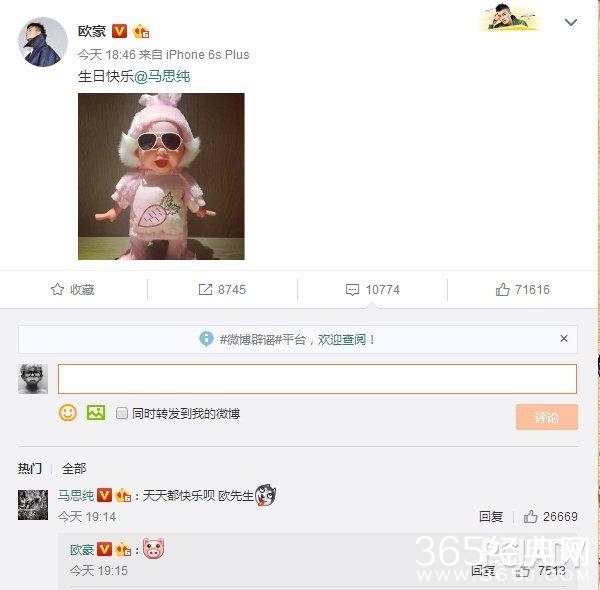Like 马思纯's comment showing 26669
Viewport: 600px width, 590px height.
pyautogui.click(x=530, y=517)
